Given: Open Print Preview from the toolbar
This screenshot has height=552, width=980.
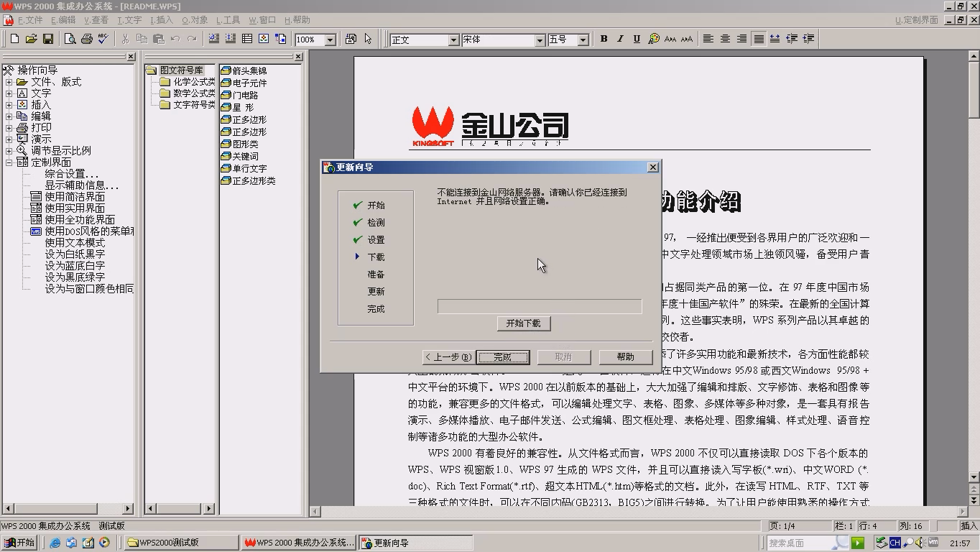Looking at the screenshot, I should (70, 39).
